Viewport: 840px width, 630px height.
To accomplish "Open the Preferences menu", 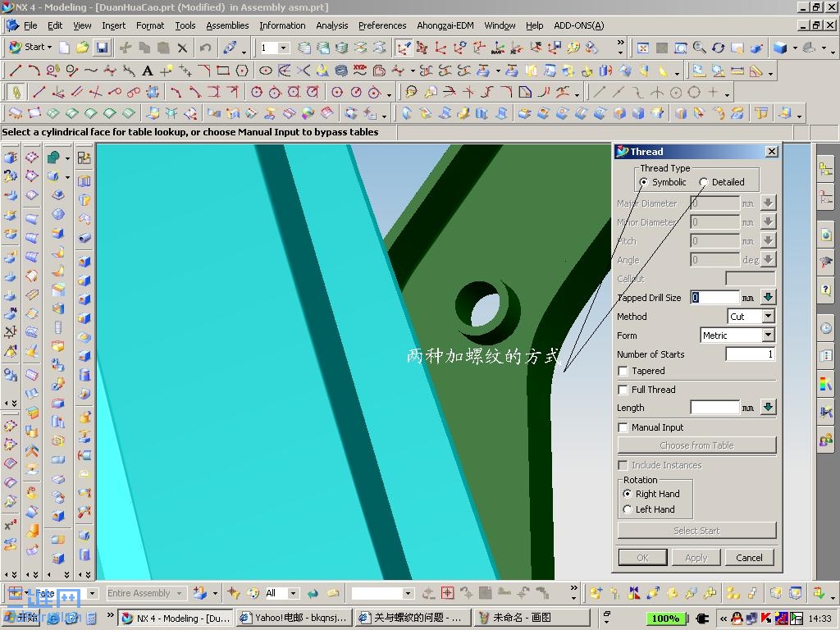I will pos(382,25).
